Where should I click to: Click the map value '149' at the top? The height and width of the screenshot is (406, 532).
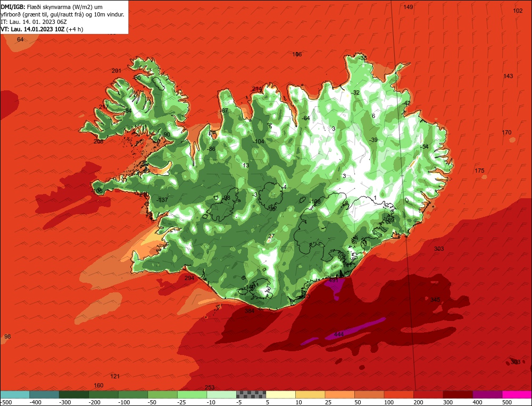click(408, 7)
